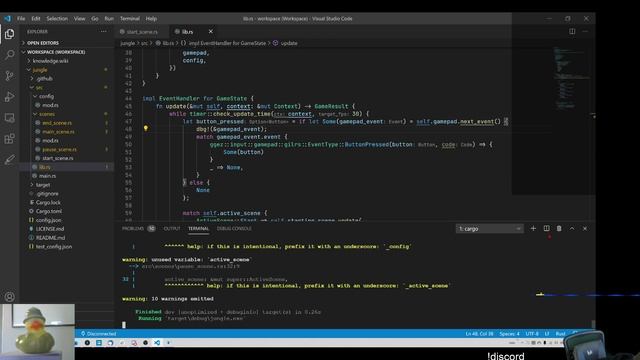Open the Terminal menu

130,19
